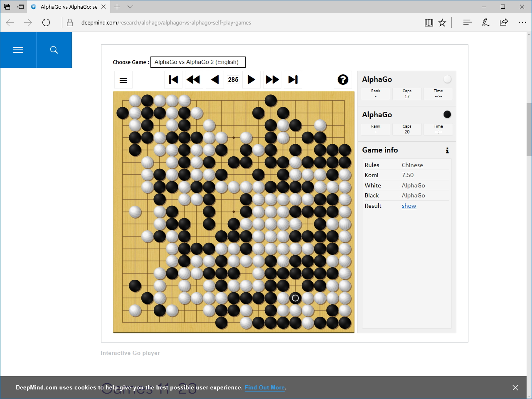Viewport: 532px width, 399px height.
Task: Click the browser Back arrow
Action: point(10,22)
